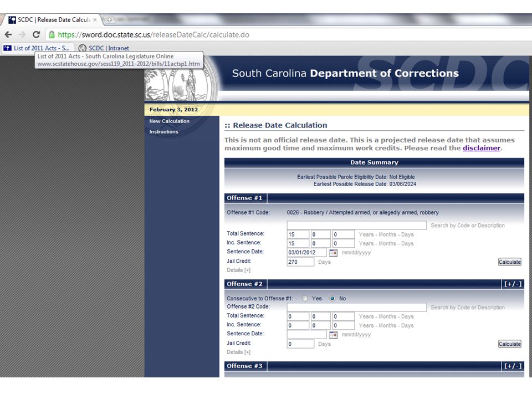This screenshot has height=399, width=532.
Task: Click Offense #2 Inc. Sentence months field
Action: [x=321, y=326]
